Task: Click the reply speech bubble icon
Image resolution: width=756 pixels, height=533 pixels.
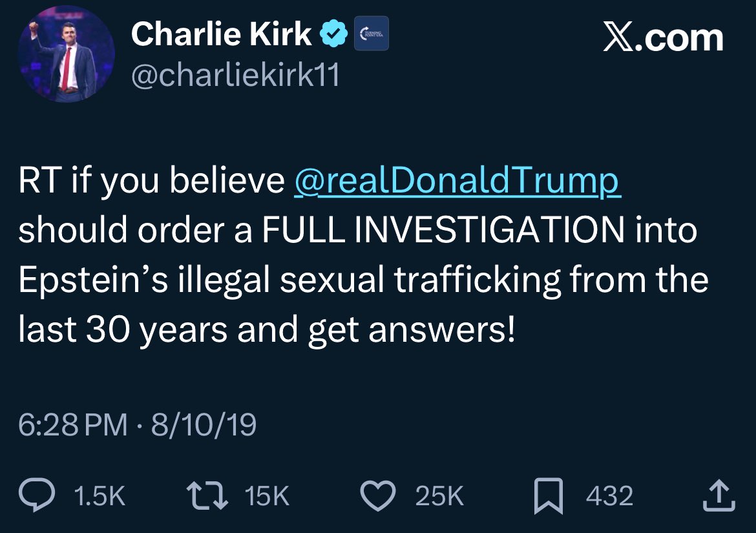Action: tap(37, 495)
